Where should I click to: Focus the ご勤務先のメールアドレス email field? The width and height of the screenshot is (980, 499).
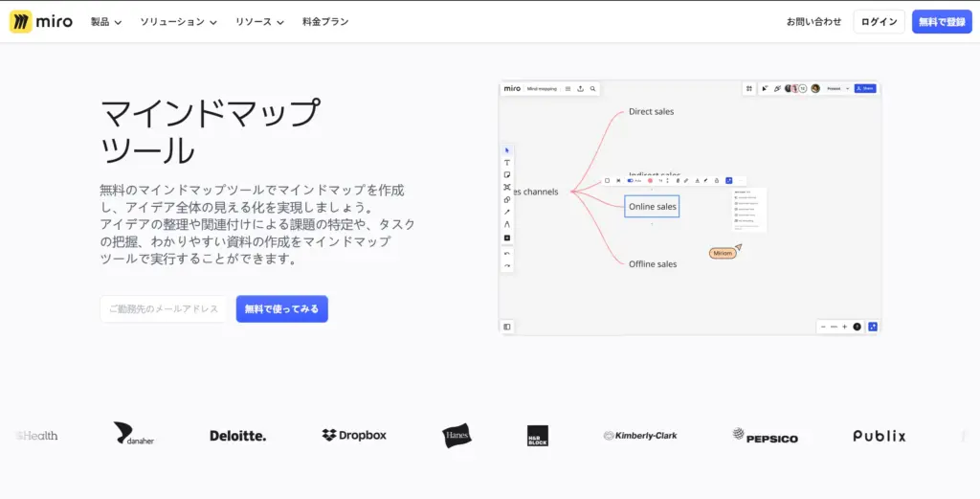tap(164, 309)
